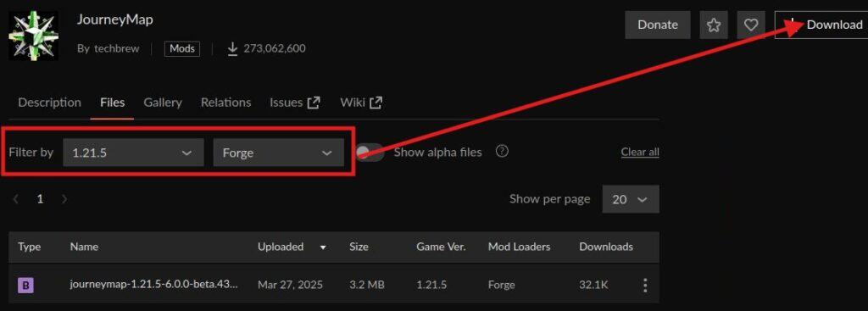Viewport: 868px width, 311px height.
Task: Open the techbrew author link
Action: [117, 48]
